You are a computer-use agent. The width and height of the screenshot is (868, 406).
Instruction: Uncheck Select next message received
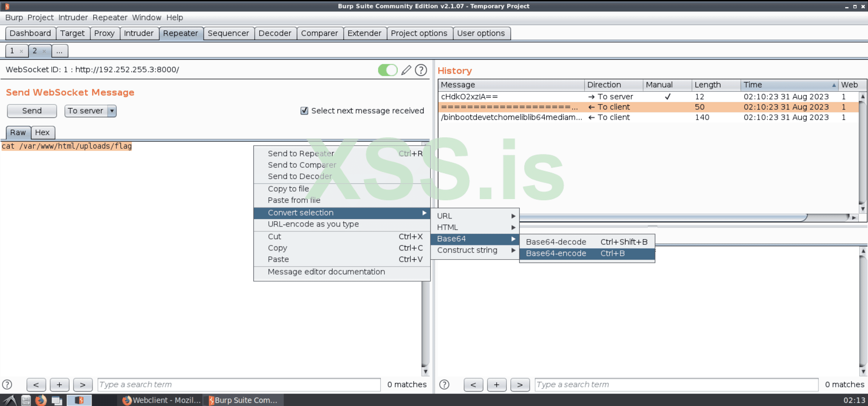pos(304,111)
